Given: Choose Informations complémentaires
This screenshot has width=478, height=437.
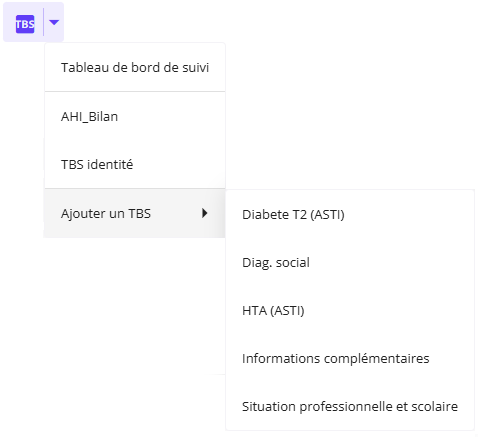Looking at the screenshot, I should [x=350, y=358].
